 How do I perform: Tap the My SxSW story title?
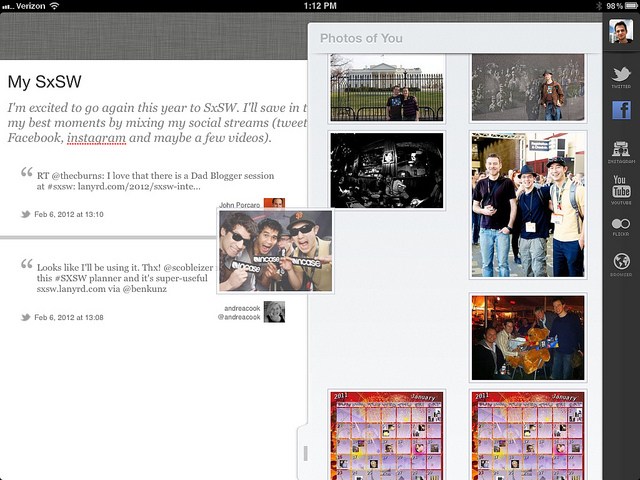click(x=44, y=82)
